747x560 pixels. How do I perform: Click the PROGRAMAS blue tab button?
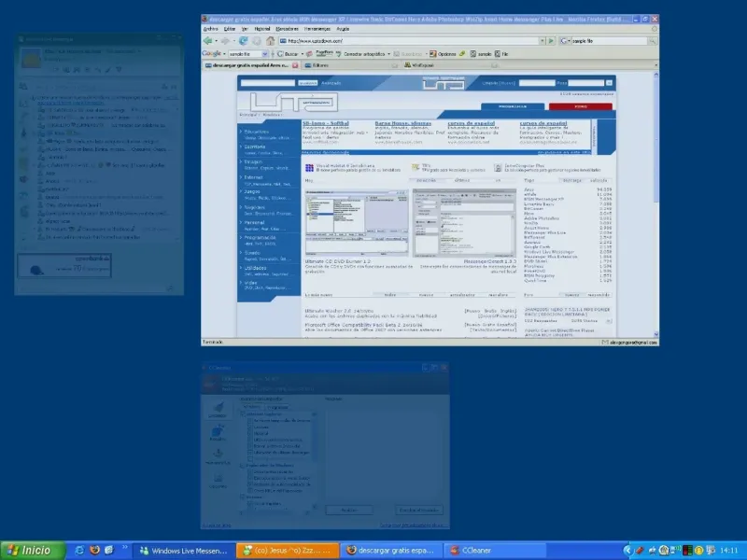(x=513, y=106)
